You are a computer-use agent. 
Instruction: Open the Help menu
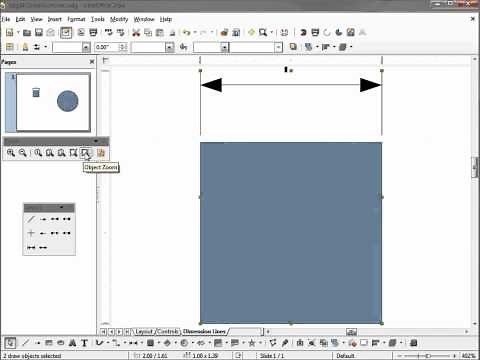(x=166, y=19)
